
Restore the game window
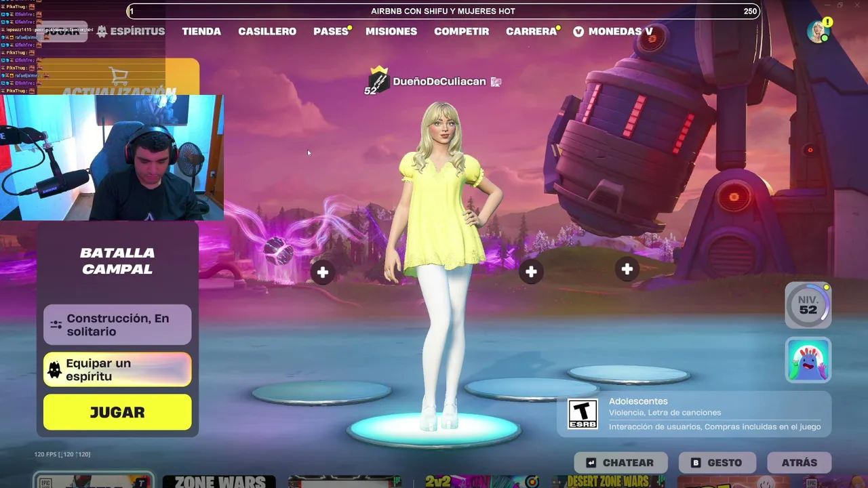click(840, 5)
